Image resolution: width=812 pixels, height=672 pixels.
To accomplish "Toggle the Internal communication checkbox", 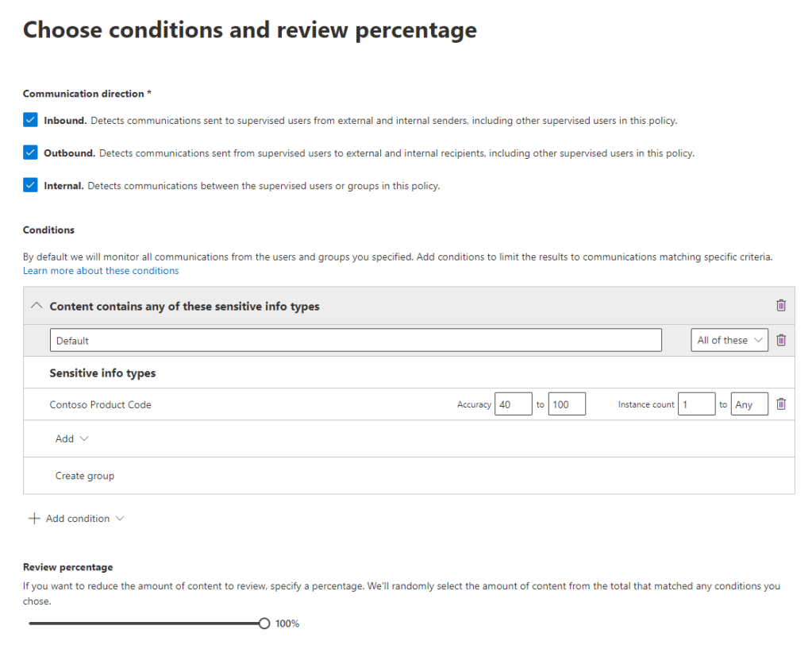I will coord(30,185).
